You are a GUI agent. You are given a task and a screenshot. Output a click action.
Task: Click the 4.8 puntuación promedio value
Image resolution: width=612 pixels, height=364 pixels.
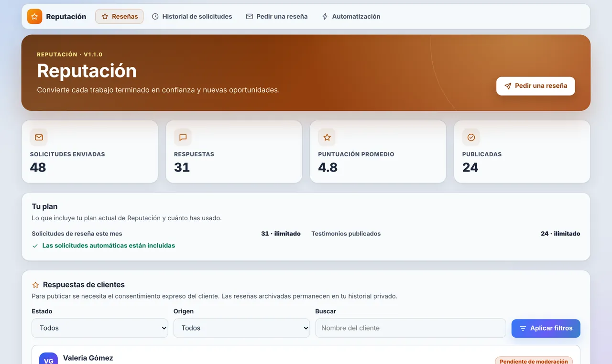(x=328, y=167)
